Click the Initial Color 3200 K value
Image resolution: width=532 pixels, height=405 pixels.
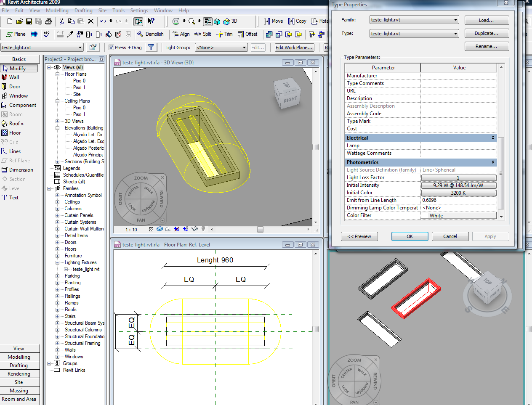point(458,193)
